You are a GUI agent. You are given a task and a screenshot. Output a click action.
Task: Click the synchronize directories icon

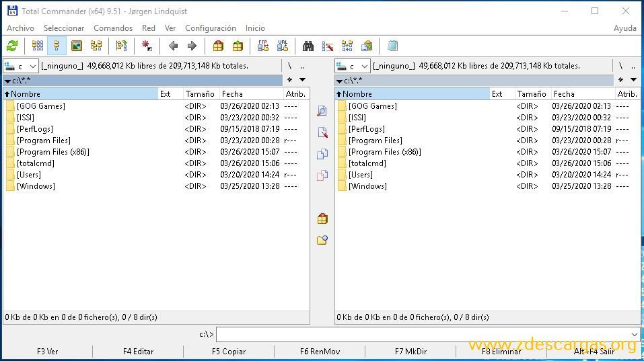click(347, 46)
